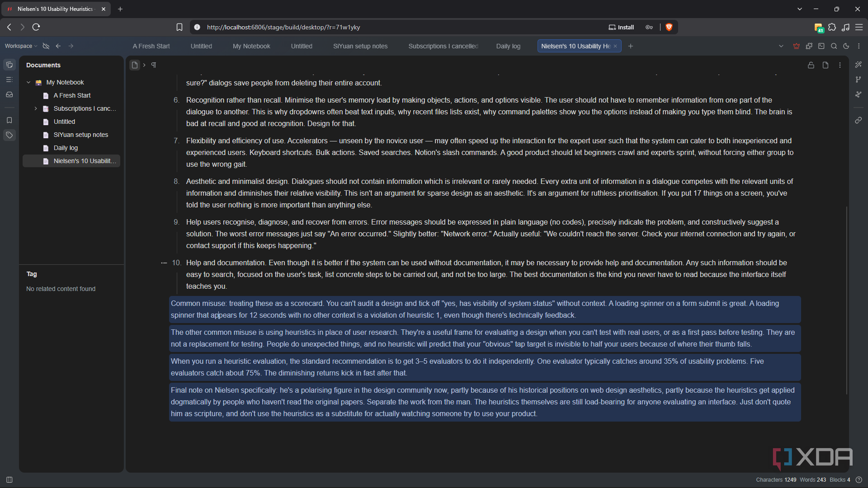Open the outline panel in left dock

tap(9, 80)
